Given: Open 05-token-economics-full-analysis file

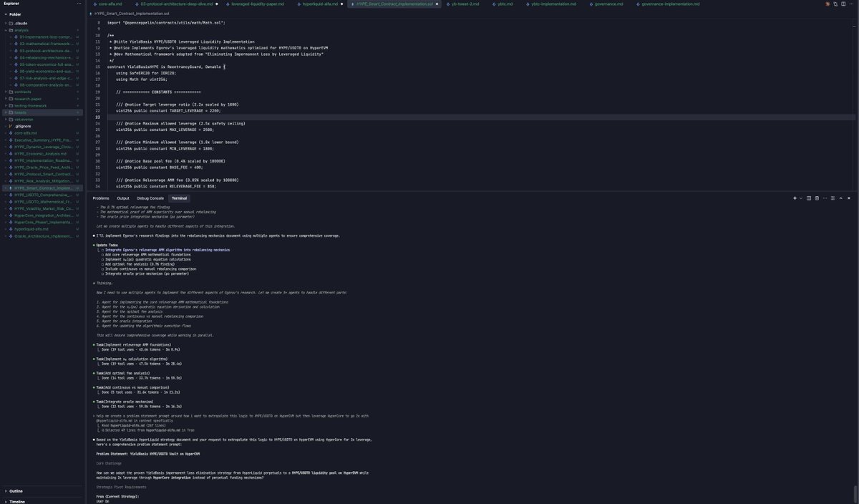Looking at the screenshot, I should pos(45,64).
